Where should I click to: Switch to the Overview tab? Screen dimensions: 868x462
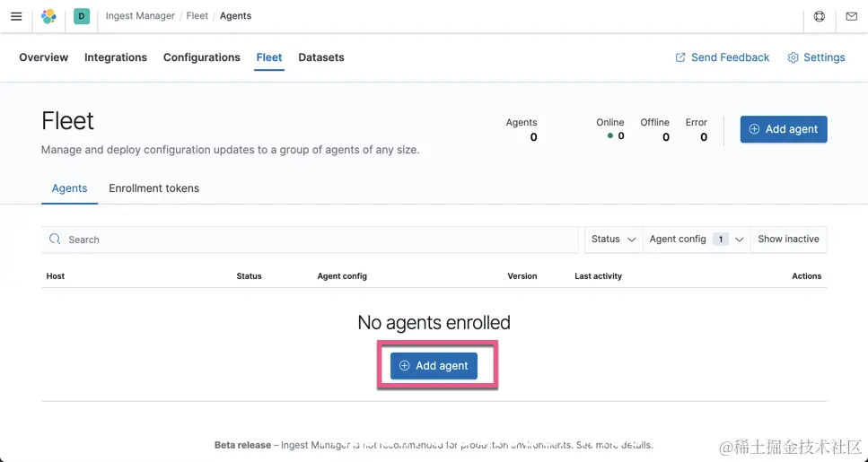pos(44,57)
